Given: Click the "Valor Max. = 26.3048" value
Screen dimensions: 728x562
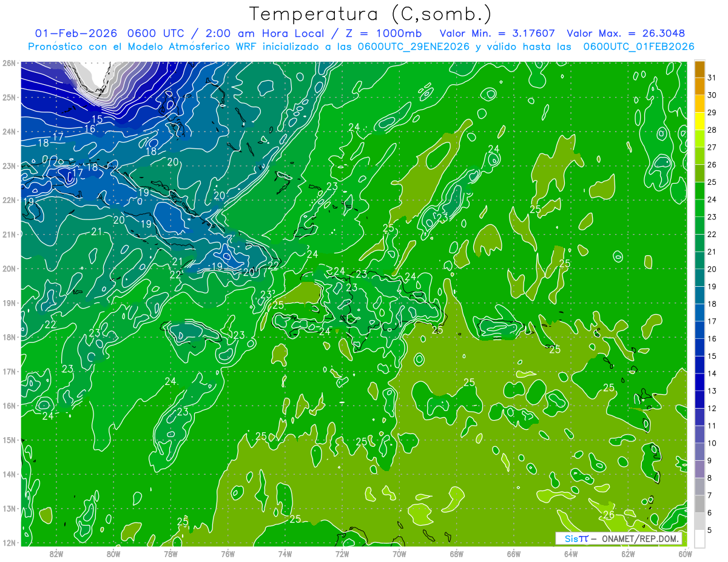Looking at the screenshot, I should tap(626, 33).
